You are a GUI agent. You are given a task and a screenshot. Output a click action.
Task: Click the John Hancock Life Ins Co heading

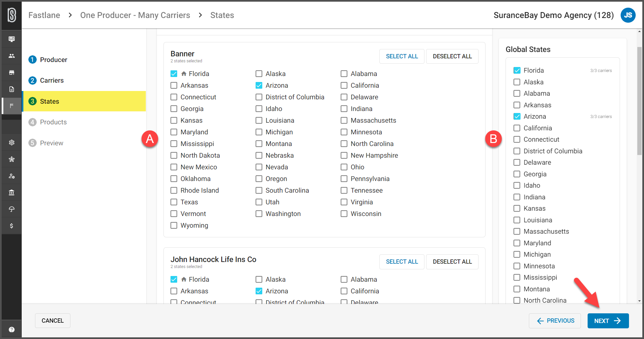pos(213,259)
